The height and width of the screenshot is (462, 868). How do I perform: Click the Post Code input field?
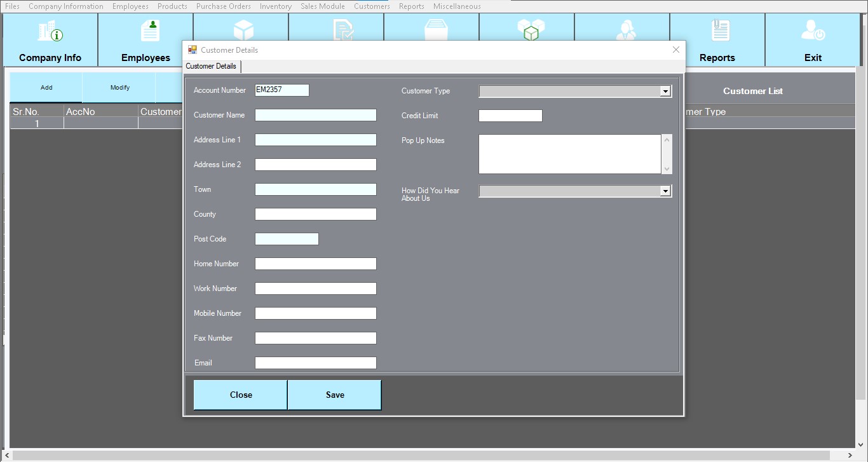click(286, 239)
